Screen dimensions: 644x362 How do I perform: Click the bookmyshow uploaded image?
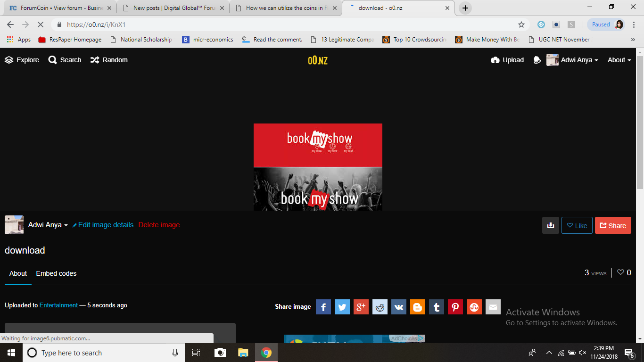point(318,167)
